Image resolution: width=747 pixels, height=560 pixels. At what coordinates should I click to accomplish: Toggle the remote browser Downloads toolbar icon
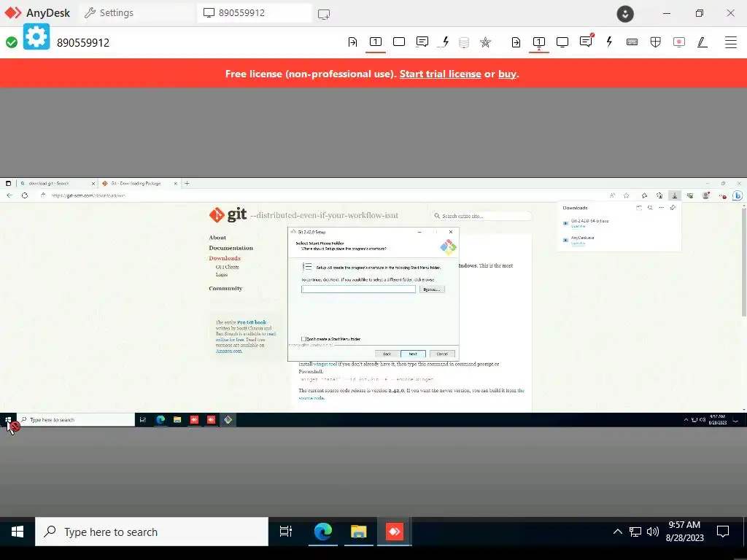pos(675,195)
